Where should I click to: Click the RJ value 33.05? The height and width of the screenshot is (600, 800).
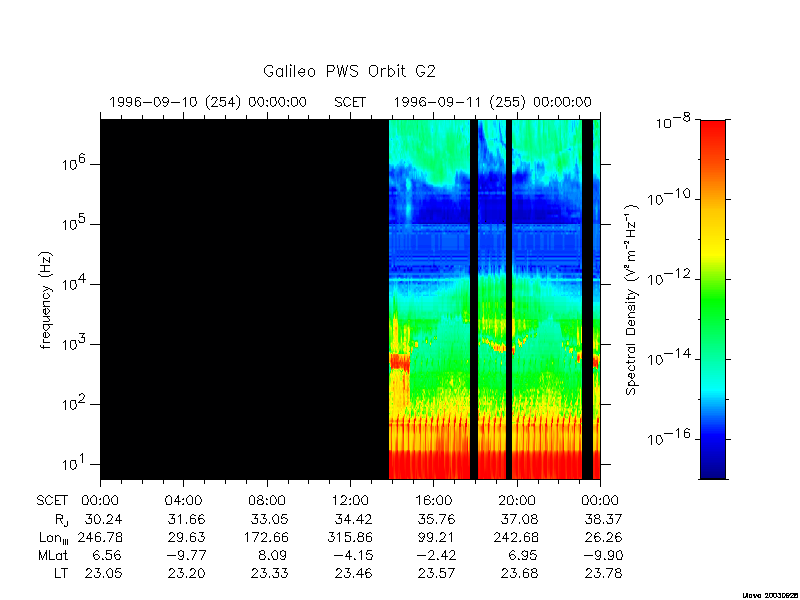pyautogui.click(x=269, y=519)
